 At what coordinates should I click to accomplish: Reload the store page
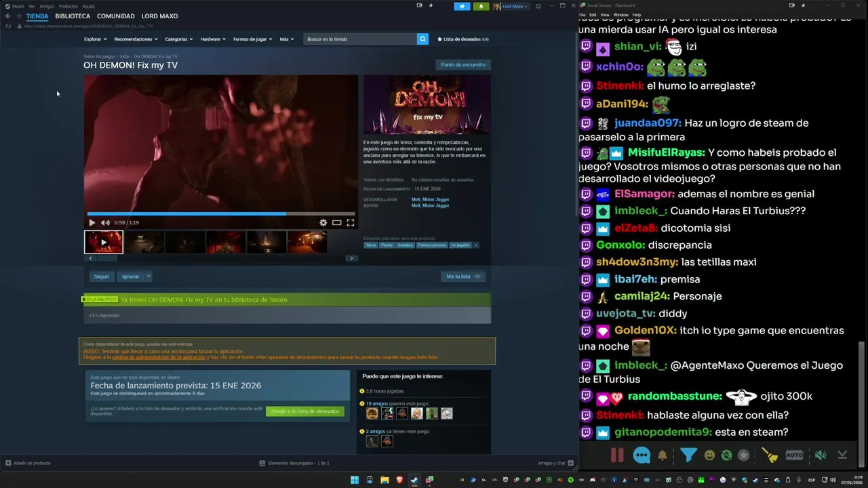click(8, 26)
